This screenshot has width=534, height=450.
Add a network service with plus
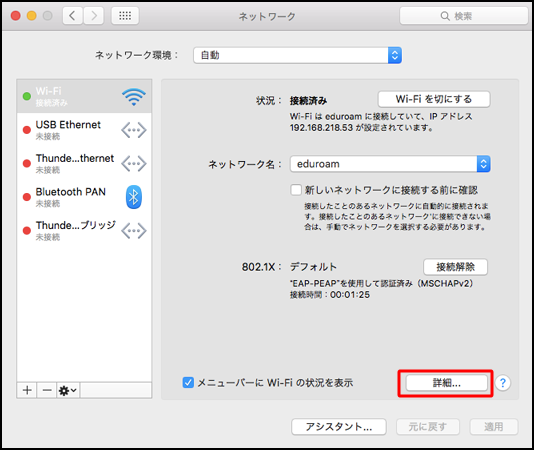tap(27, 390)
